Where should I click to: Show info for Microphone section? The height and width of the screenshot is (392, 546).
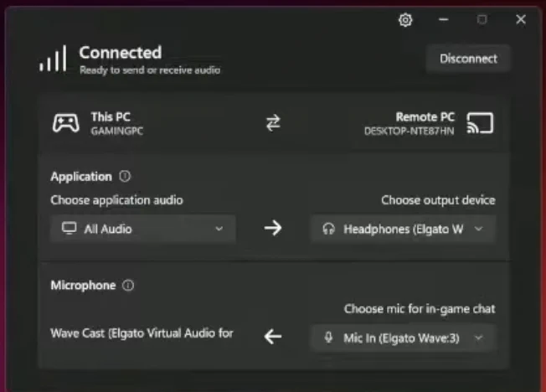click(x=128, y=286)
